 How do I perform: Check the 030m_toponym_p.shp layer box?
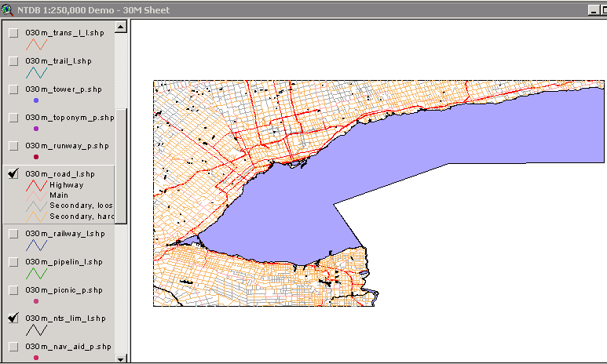[x=13, y=118]
